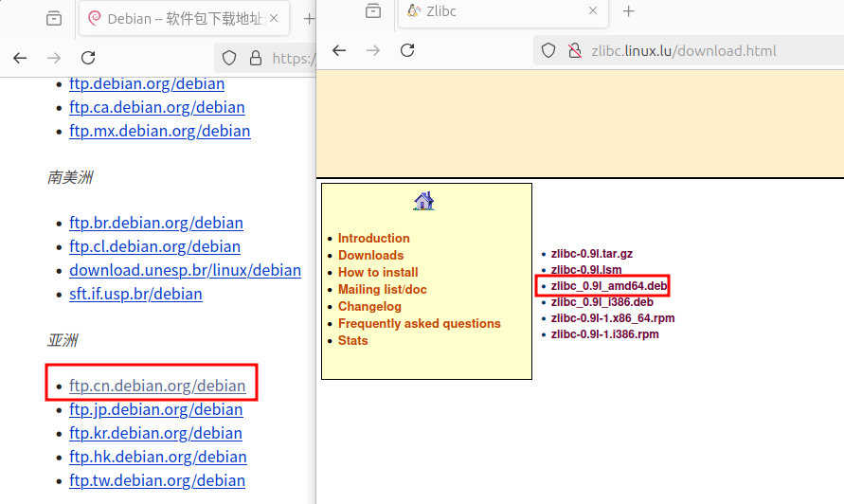Open the Changelog link
Screen dimensions: 844x504
coord(369,306)
